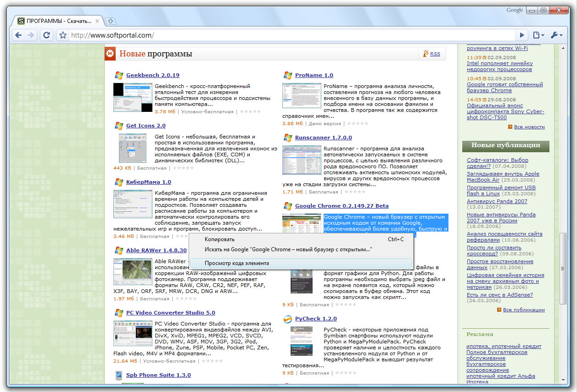Click the Windows flag icon beside Able RAWer
The height and width of the screenshot is (392, 577).
(x=119, y=250)
